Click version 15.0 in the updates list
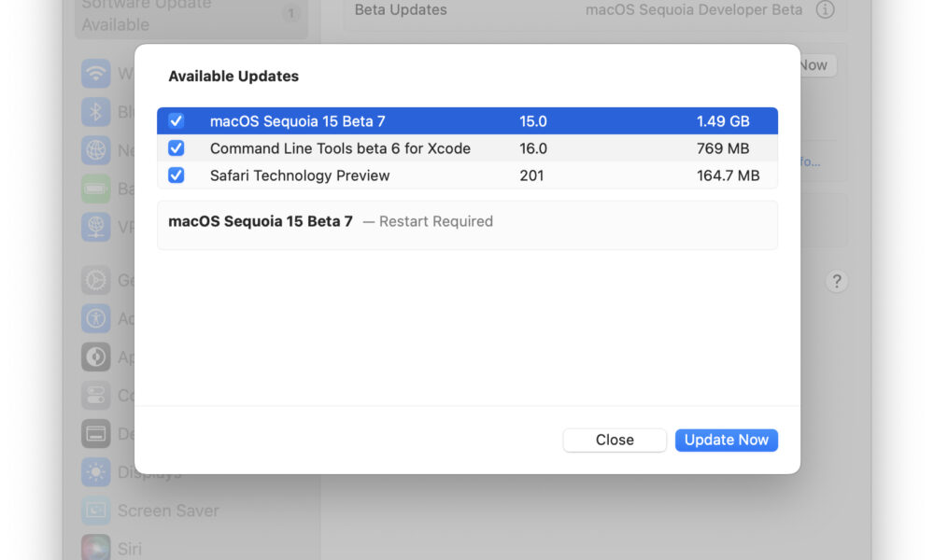This screenshot has width=934, height=560. tap(533, 121)
